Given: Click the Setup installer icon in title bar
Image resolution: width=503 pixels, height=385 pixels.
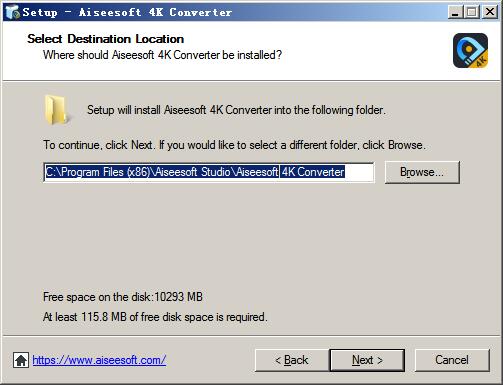Looking at the screenshot, I should pyautogui.click(x=12, y=12).
